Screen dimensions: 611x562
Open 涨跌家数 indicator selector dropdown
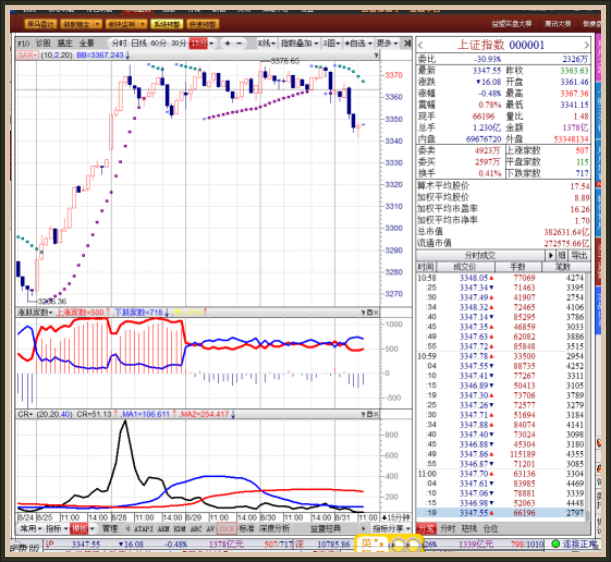(x=35, y=312)
